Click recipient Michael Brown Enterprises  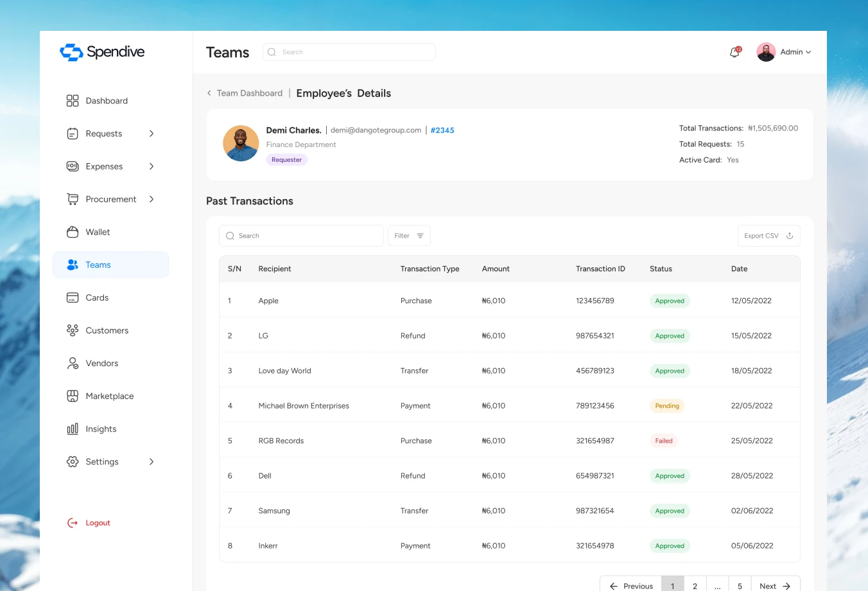click(304, 406)
